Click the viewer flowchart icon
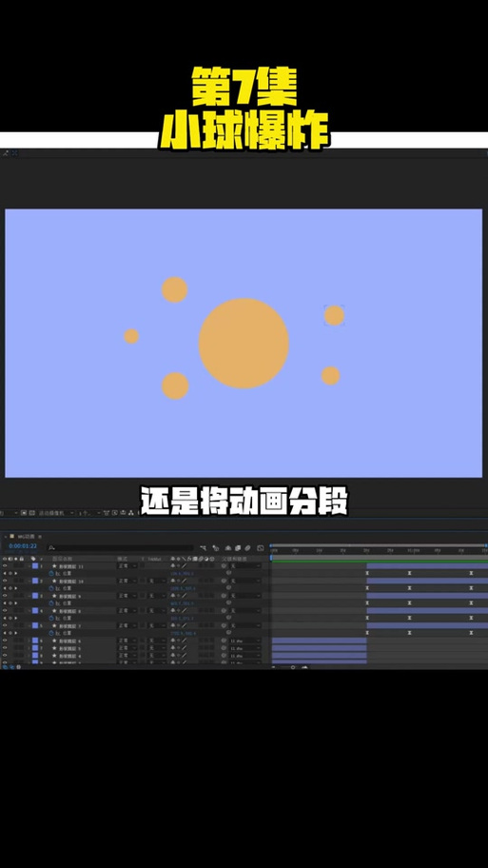488x868 pixels. coord(129,513)
